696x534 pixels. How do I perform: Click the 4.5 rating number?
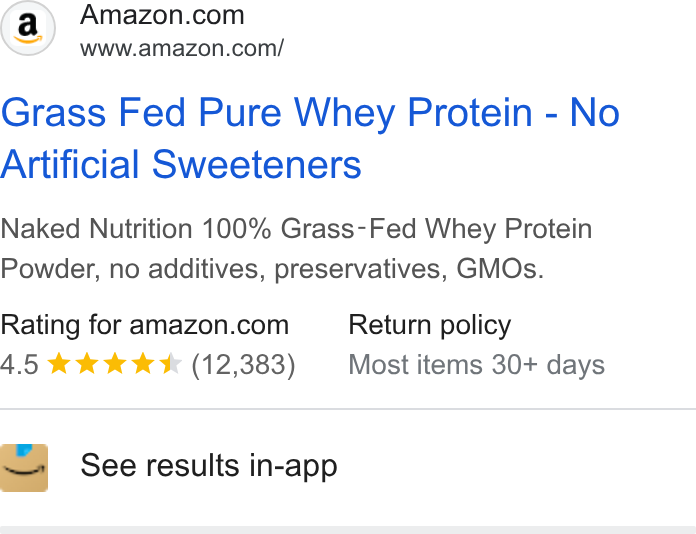point(20,364)
